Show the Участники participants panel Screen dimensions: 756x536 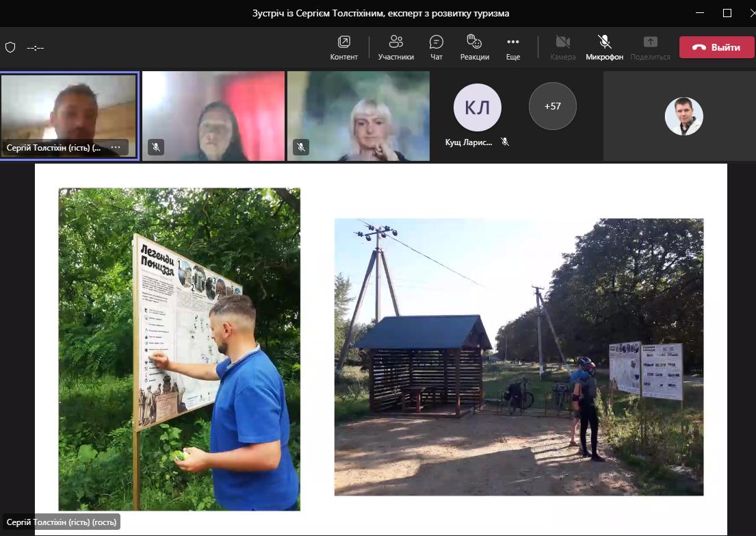(395, 47)
